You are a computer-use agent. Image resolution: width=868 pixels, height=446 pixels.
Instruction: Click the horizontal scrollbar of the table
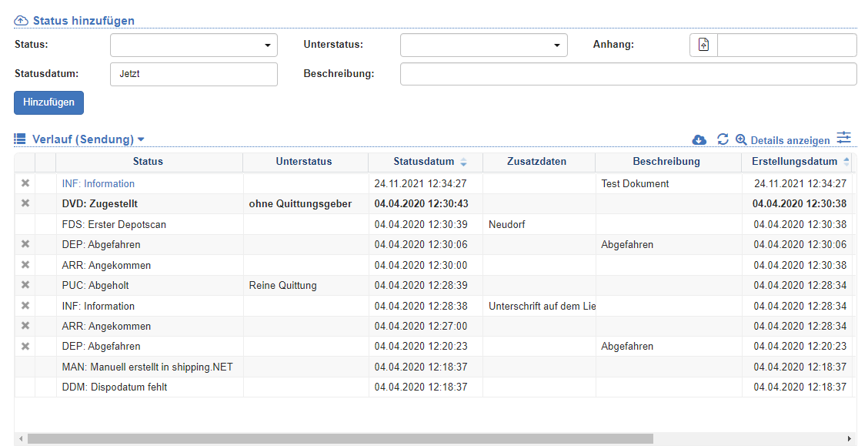[339, 438]
